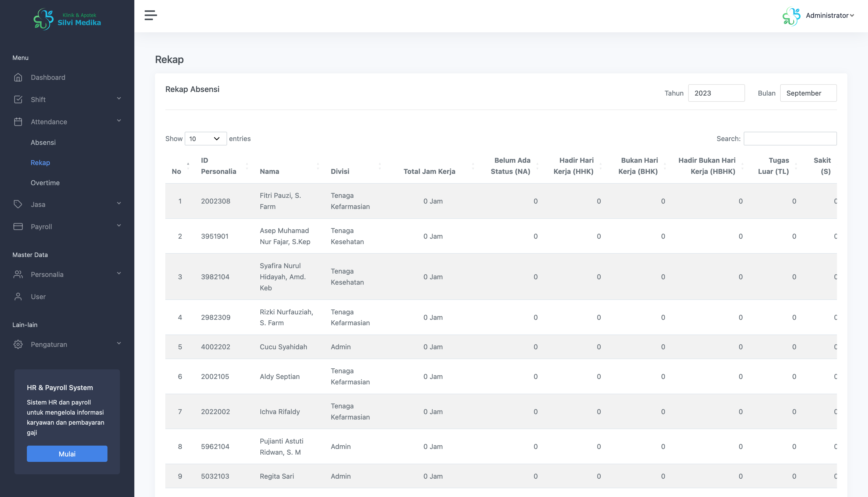Open the Dashboard menu item

click(x=48, y=77)
